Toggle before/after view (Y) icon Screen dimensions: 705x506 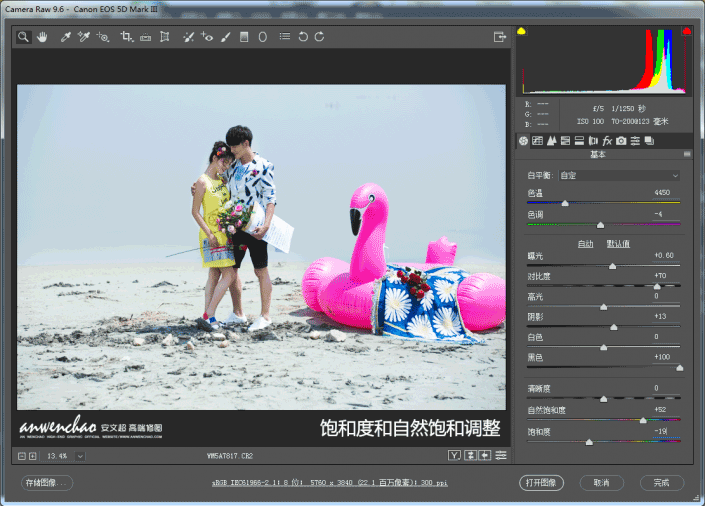[x=454, y=456]
